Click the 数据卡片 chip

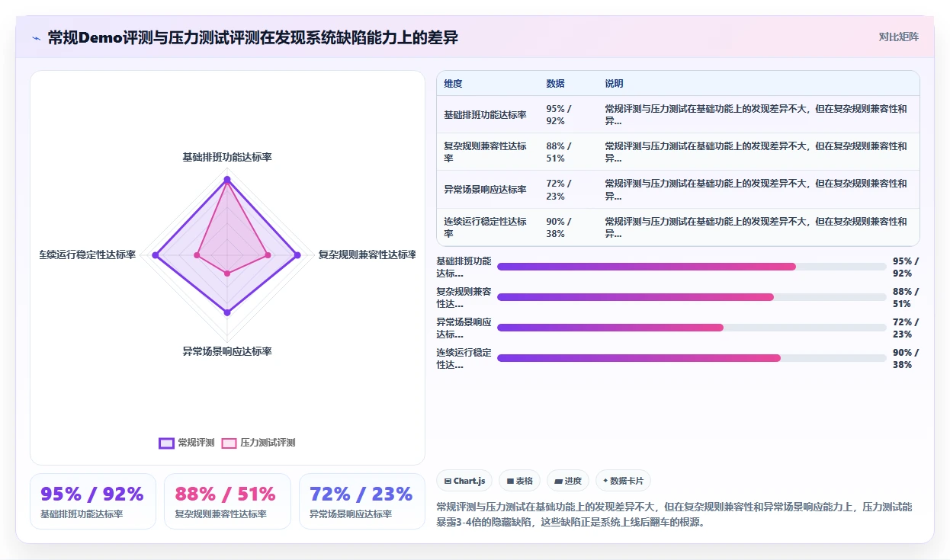(x=623, y=481)
